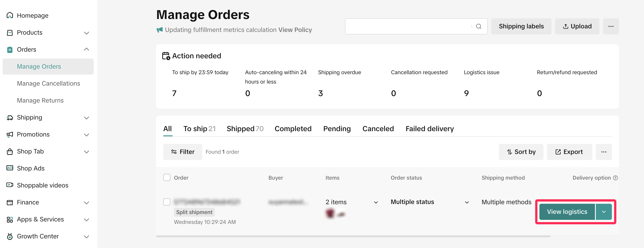Collapse the Orders sidebar section

[87, 49]
